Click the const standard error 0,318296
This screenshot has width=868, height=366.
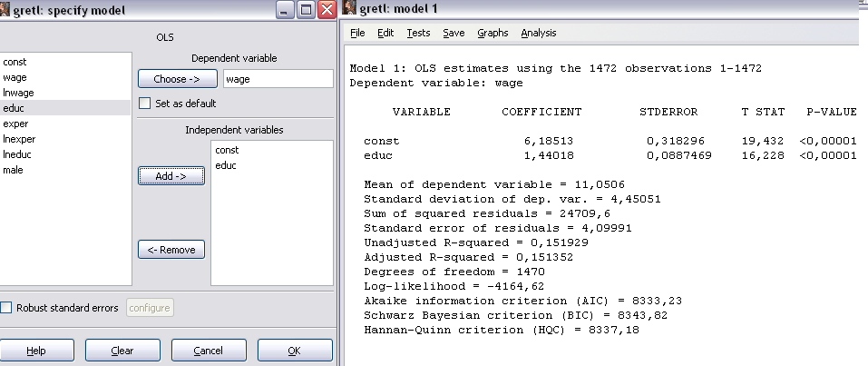coord(676,142)
